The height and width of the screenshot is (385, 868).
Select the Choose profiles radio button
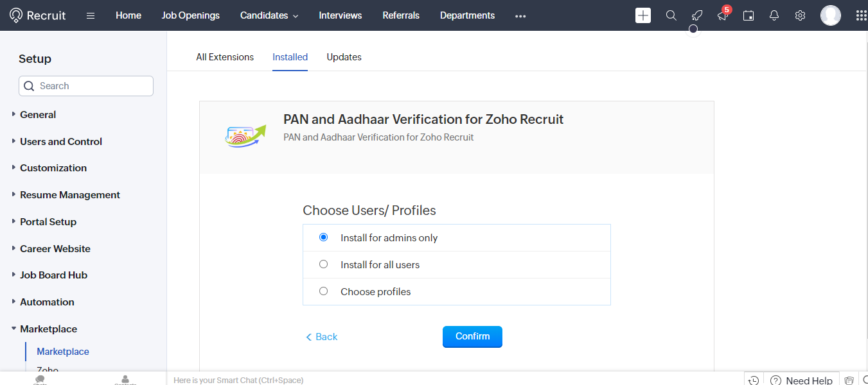(323, 291)
